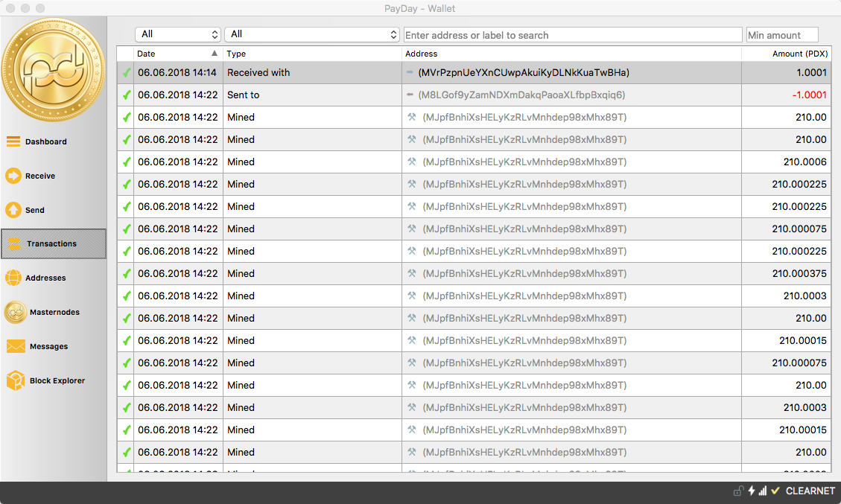Switch to Transactions page
This screenshot has width=841, height=504.
click(x=52, y=243)
